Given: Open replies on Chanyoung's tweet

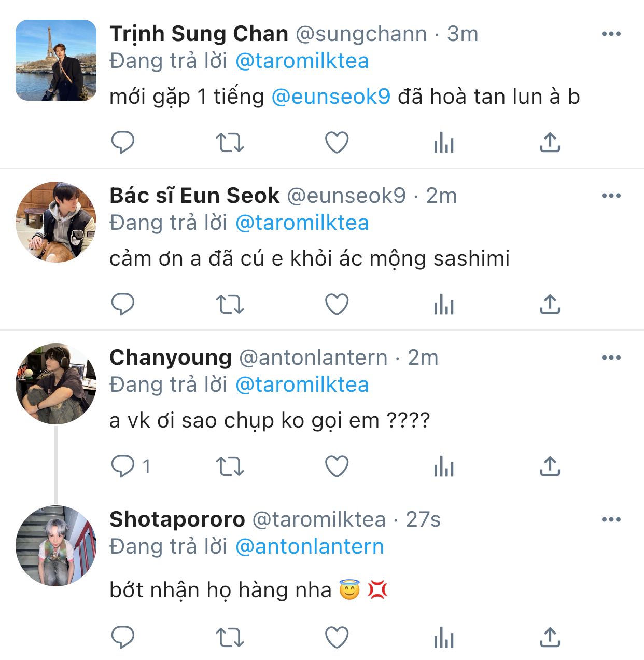Looking at the screenshot, I should pos(123,466).
